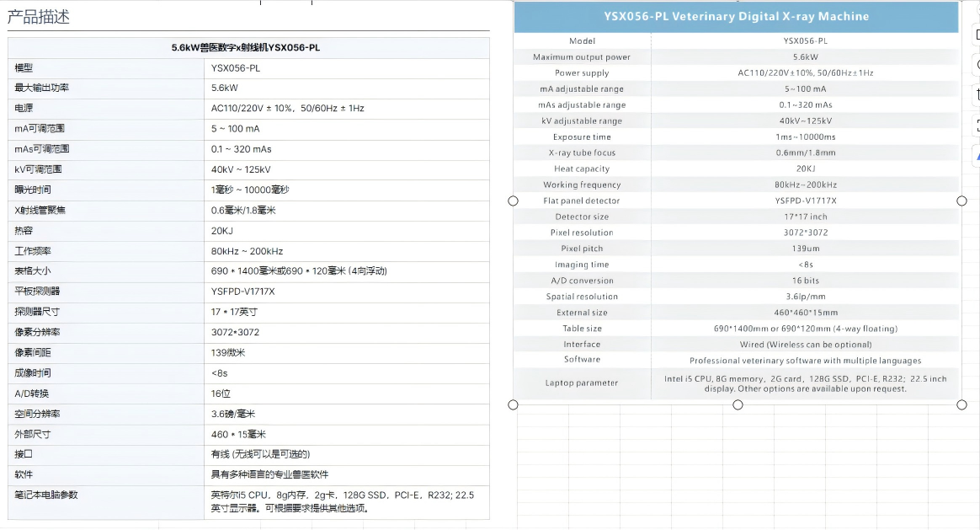Select the Laptop parameter label
The image size is (980, 530).
point(582,383)
